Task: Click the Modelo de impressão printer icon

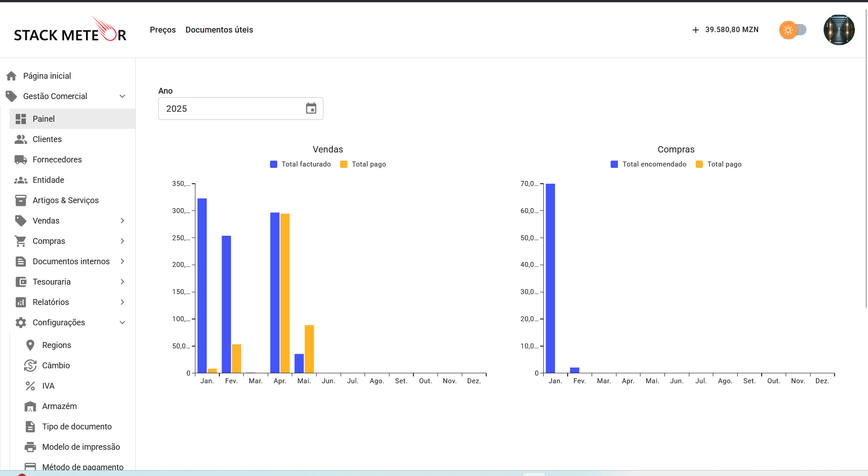Action: coord(30,447)
